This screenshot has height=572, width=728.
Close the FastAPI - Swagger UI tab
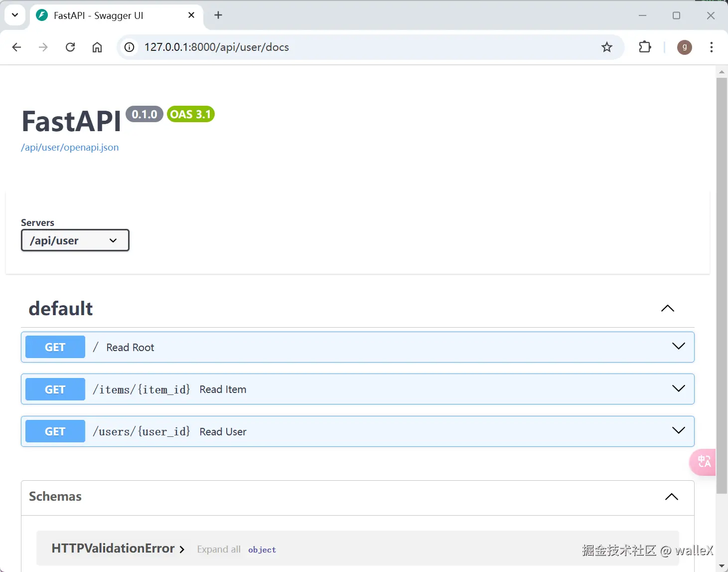click(191, 15)
